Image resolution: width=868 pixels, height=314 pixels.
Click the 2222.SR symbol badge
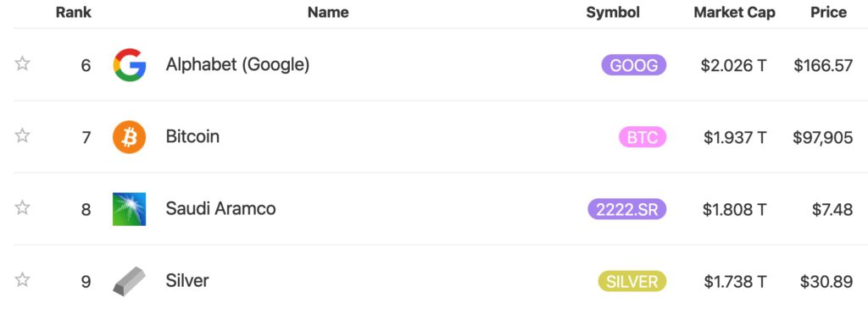tap(627, 210)
